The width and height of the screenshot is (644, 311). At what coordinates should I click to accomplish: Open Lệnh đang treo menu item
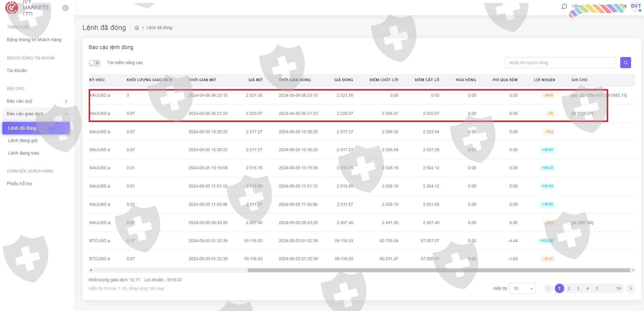click(x=23, y=153)
